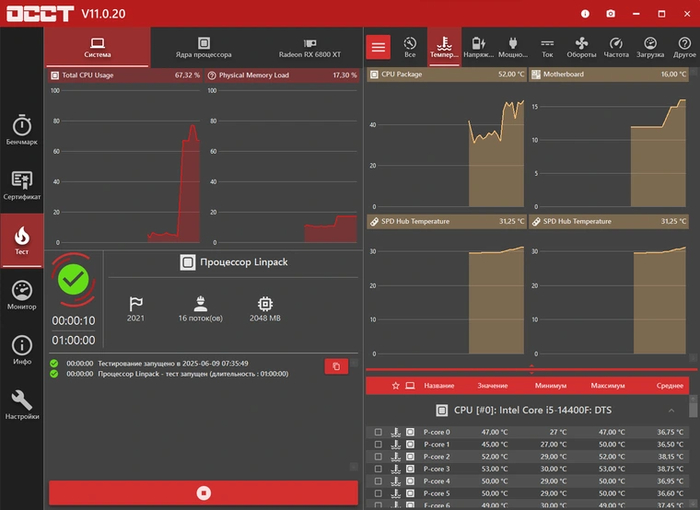The height and width of the screenshot is (510, 700).
Task: Filter sensors by Частота icon
Action: pos(616,47)
